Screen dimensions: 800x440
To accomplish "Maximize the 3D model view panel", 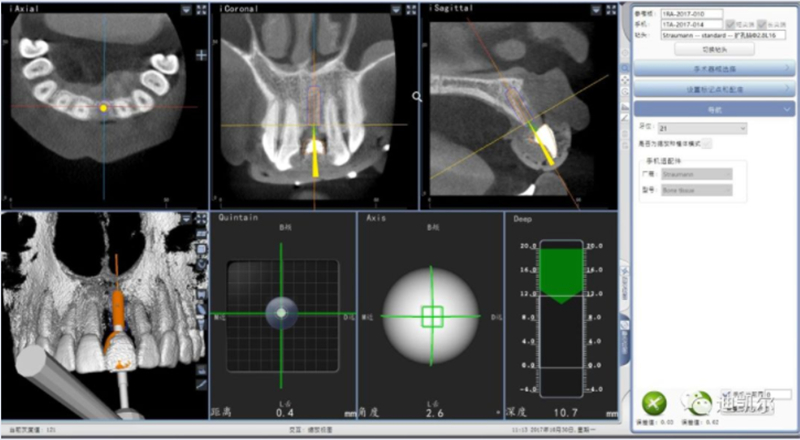I will point(201,217).
